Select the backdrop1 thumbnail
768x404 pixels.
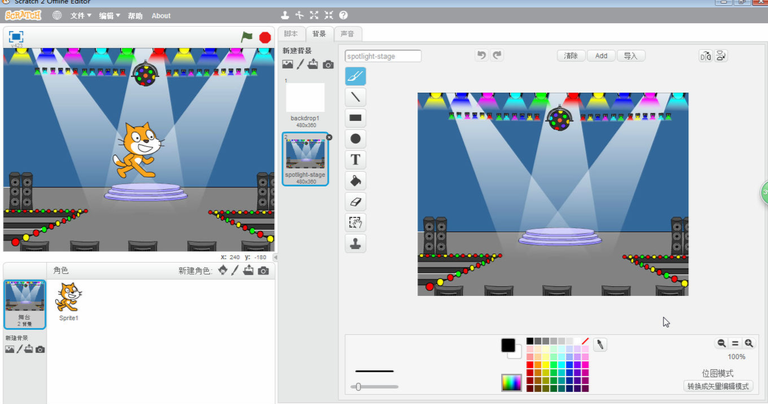click(x=305, y=102)
